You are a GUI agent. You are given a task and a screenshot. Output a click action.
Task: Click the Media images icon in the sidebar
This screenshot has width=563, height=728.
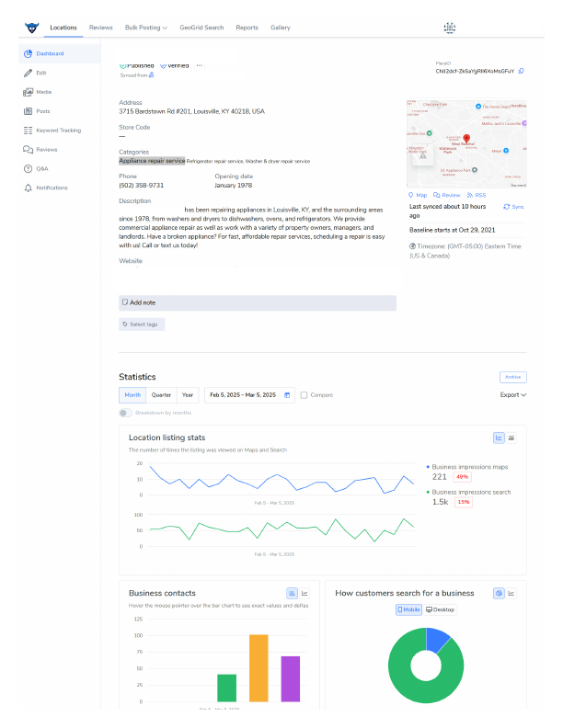point(28,92)
